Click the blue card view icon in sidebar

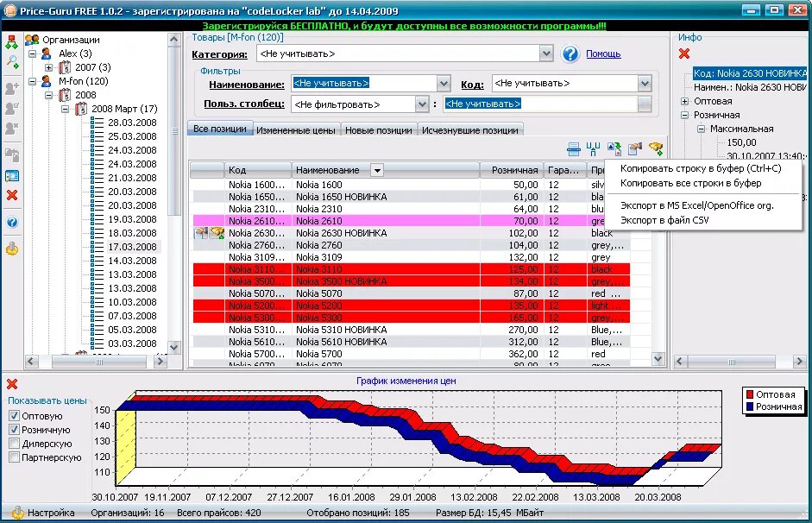12,175
